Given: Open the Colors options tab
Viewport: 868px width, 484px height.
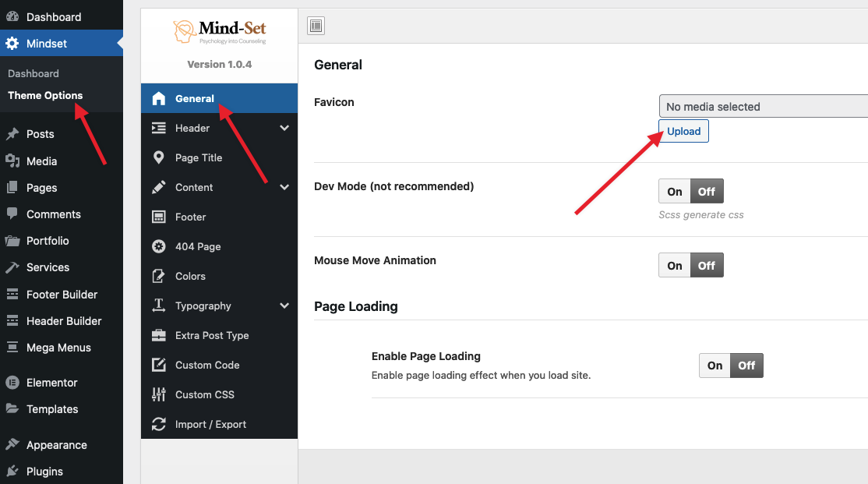Looking at the screenshot, I should click(219, 276).
